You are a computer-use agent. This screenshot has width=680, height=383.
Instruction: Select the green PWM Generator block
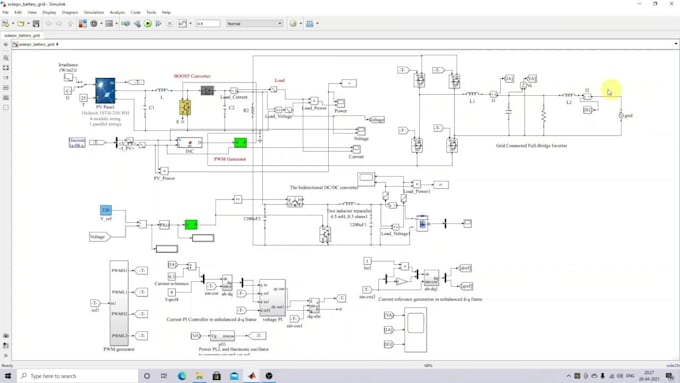[240, 142]
